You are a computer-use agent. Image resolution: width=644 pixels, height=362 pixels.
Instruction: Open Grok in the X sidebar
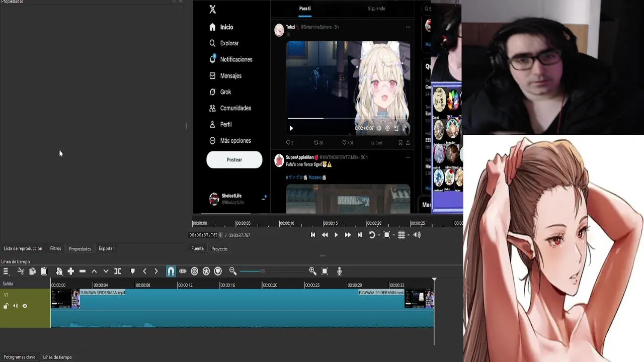[220, 92]
